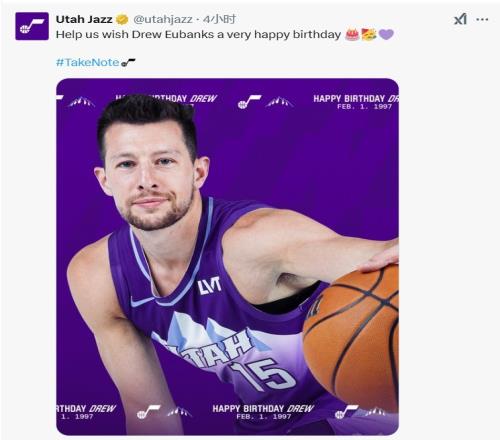
Task: Open the @utahjazz handle link
Action: click(163, 20)
